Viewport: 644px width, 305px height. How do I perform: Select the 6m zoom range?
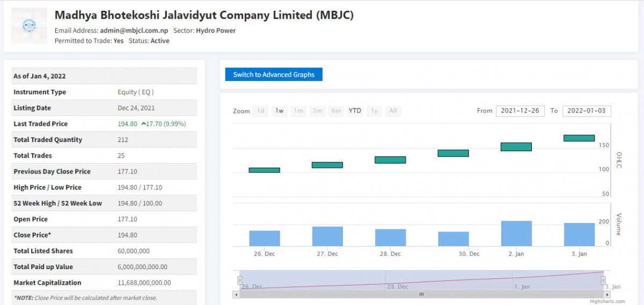click(336, 111)
